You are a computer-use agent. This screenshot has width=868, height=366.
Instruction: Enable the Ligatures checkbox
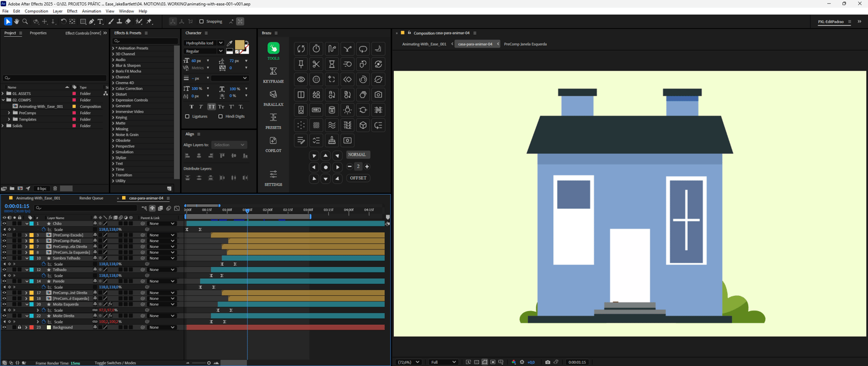click(x=188, y=117)
